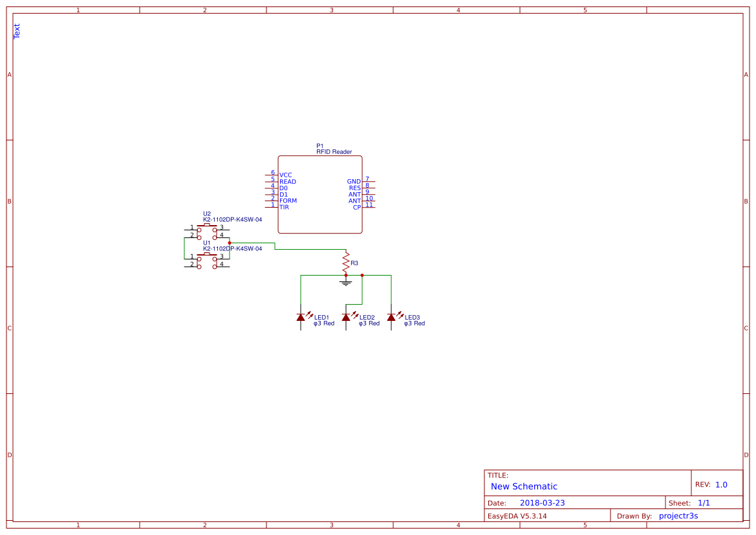This screenshot has height=535, width=756.
Task: Click the Text label in the top-left corner
Action: point(16,30)
